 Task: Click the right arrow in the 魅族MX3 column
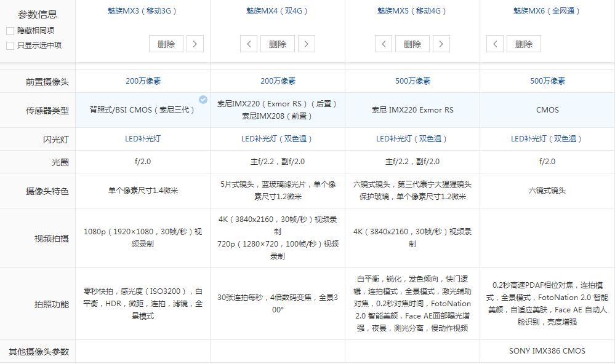[x=195, y=44]
